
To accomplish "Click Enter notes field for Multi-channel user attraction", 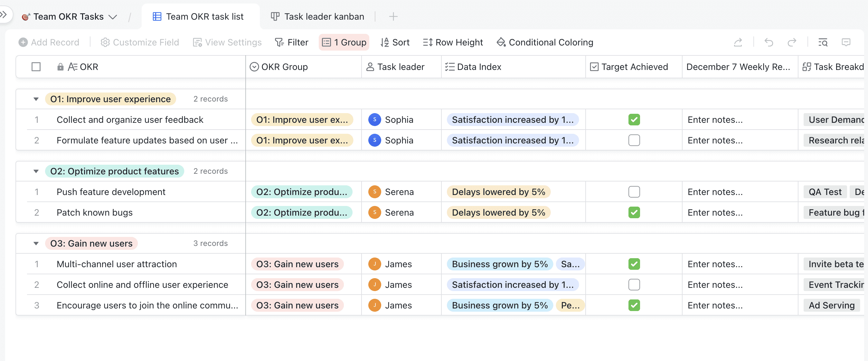I will (x=715, y=264).
